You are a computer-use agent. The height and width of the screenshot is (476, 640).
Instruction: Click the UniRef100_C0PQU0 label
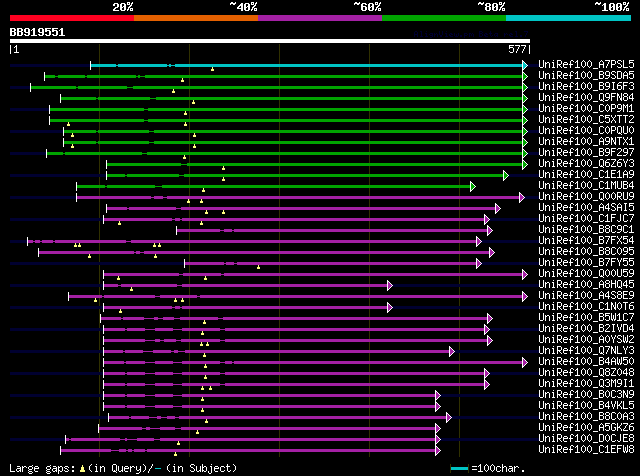(x=586, y=130)
